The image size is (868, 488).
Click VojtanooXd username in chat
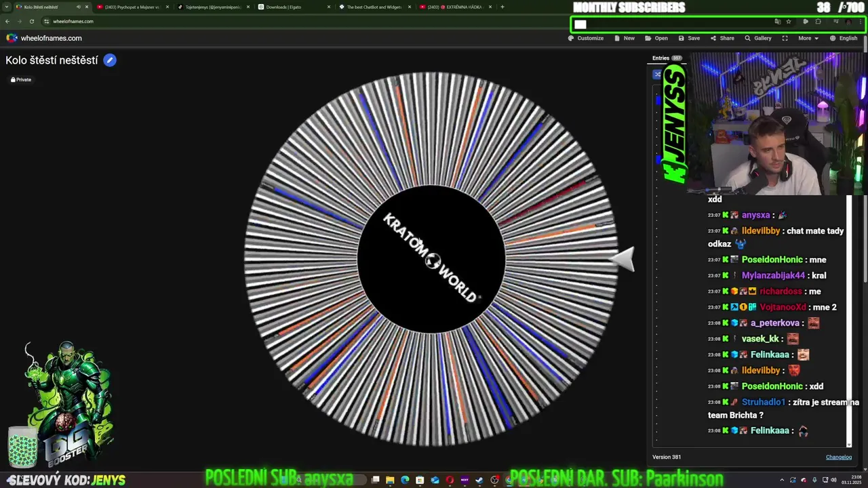[x=783, y=307]
